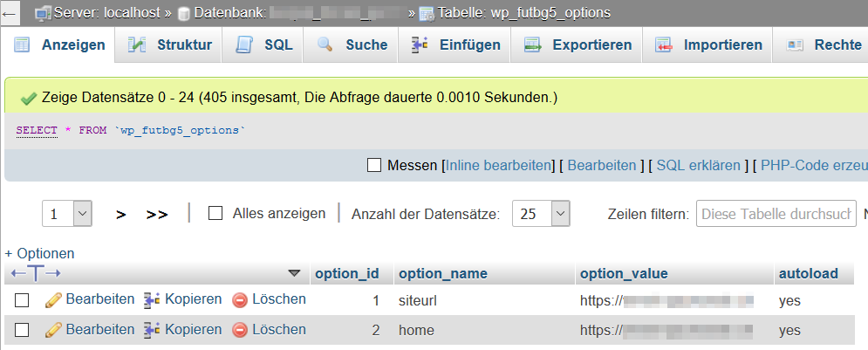The height and width of the screenshot is (350, 868).
Task: Select the siteurl row checkbox
Action: click(23, 300)
